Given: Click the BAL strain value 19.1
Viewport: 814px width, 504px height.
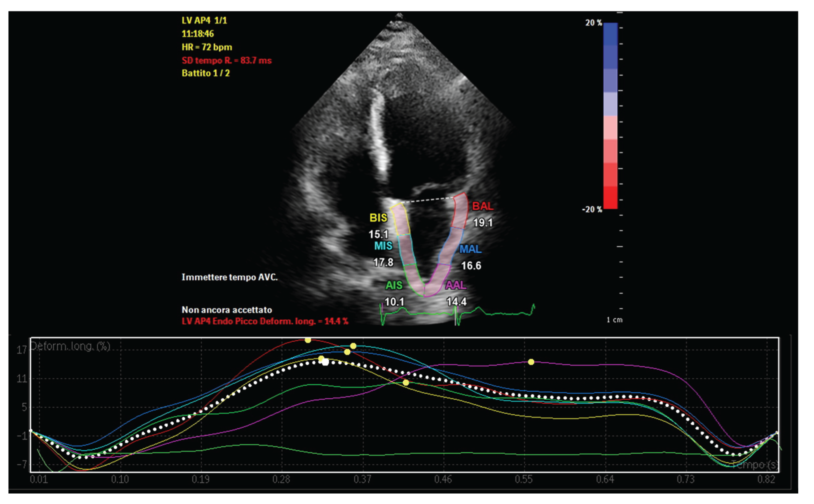Looking at the screenshot, I should 483,223.
